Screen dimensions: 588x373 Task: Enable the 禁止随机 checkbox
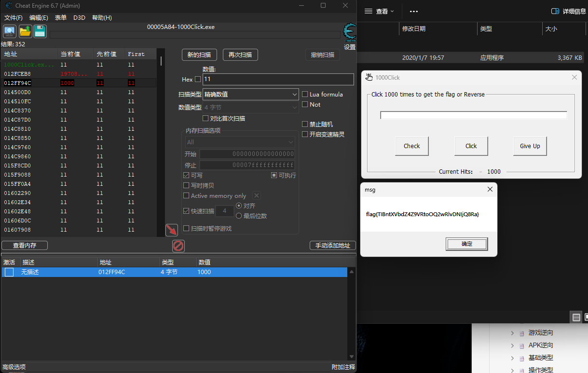(x=305, y=124)
